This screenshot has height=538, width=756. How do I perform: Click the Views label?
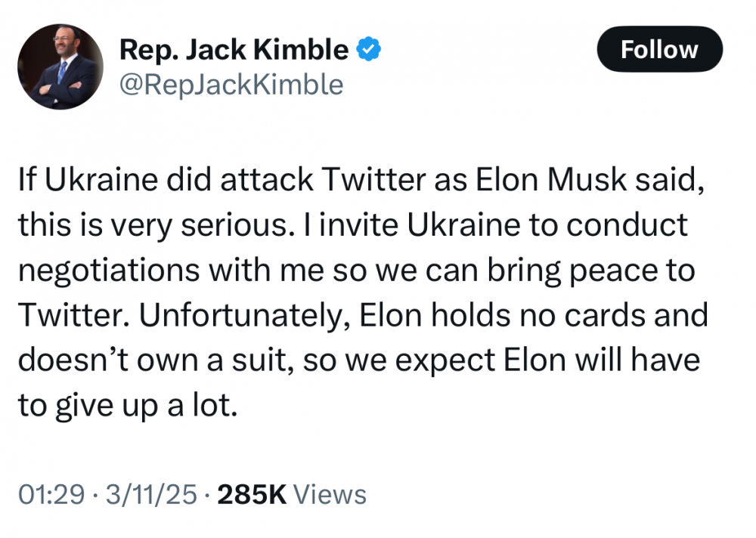click(329, 495)
